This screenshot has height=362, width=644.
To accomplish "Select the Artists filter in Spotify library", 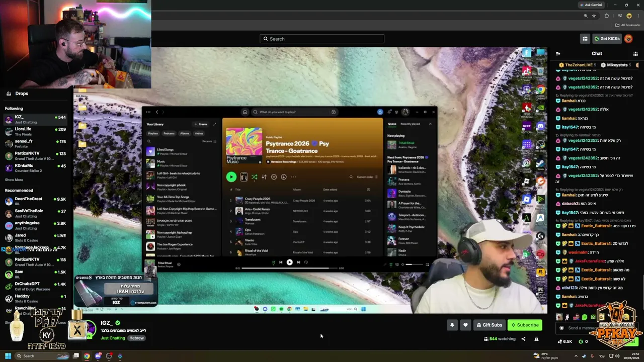I will 199,133.
